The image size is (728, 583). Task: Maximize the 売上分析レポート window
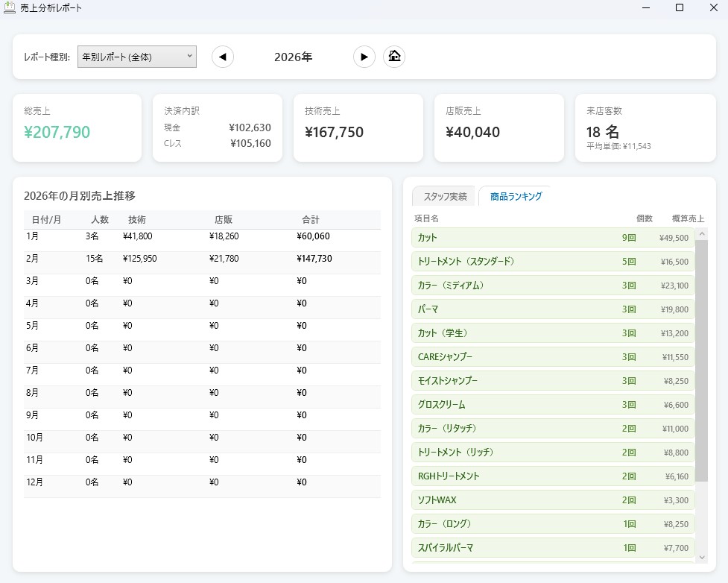click(x=679, y=8)
